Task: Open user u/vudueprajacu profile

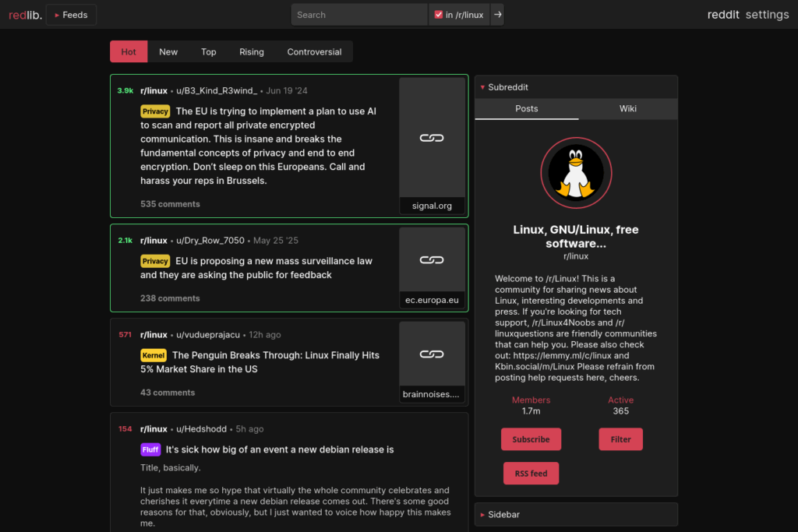Action: [207, 335]
